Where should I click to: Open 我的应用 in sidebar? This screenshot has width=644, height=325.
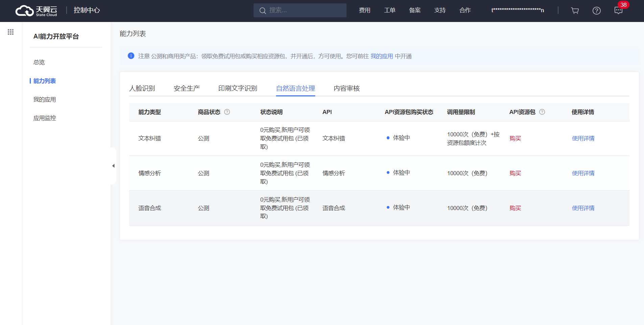click(45, 99)
